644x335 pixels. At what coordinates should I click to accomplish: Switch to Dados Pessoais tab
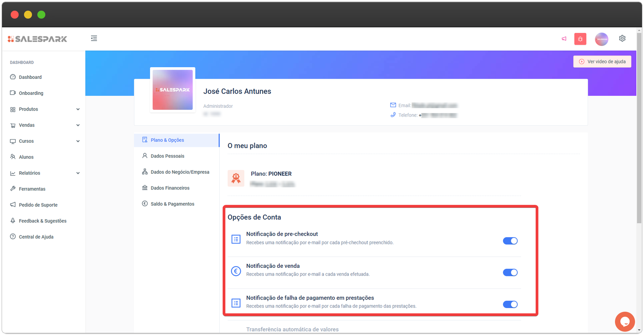167,156
